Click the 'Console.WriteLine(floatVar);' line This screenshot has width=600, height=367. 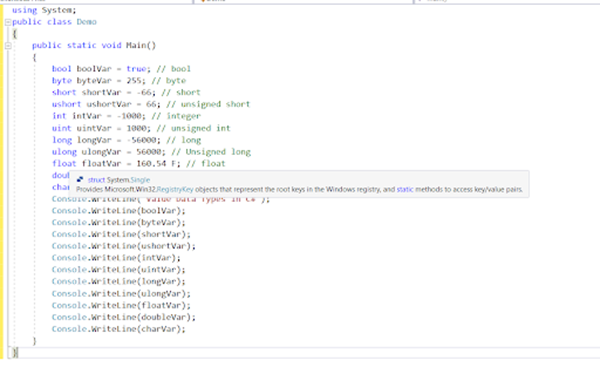click(x=121, y=306)
